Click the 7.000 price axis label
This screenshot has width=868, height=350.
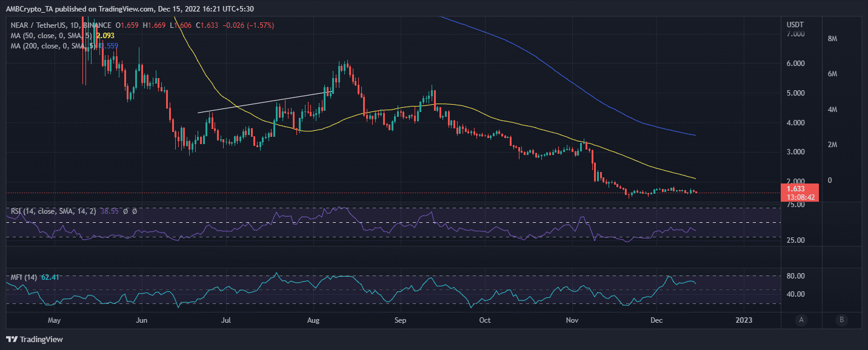pyautogui.click(x=796, y=34)
